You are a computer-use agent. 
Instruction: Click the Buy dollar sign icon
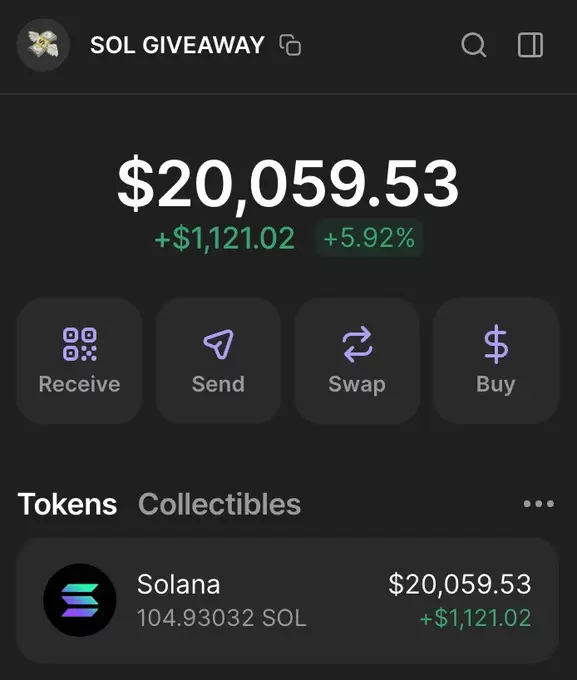[x=496, y=344]
